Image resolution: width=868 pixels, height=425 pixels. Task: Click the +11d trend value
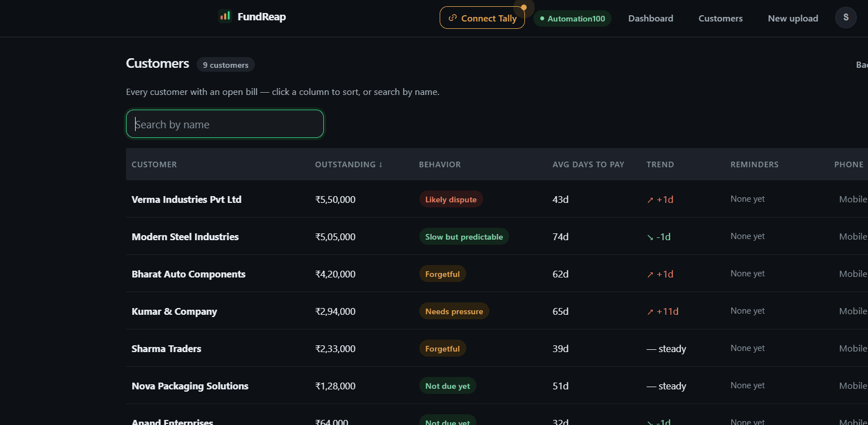662,311
